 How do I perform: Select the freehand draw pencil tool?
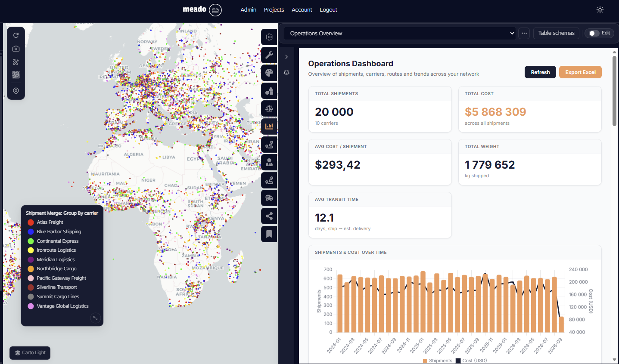coord(16,62)
